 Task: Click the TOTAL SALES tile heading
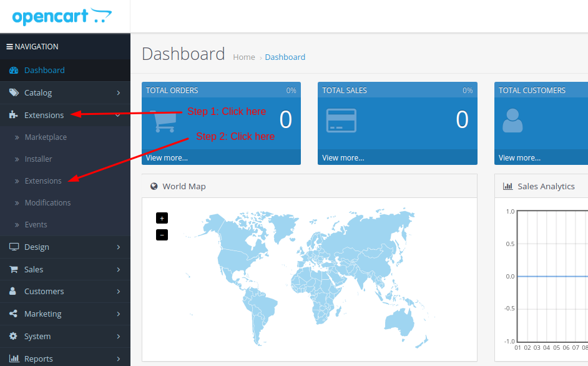point(345,91)
